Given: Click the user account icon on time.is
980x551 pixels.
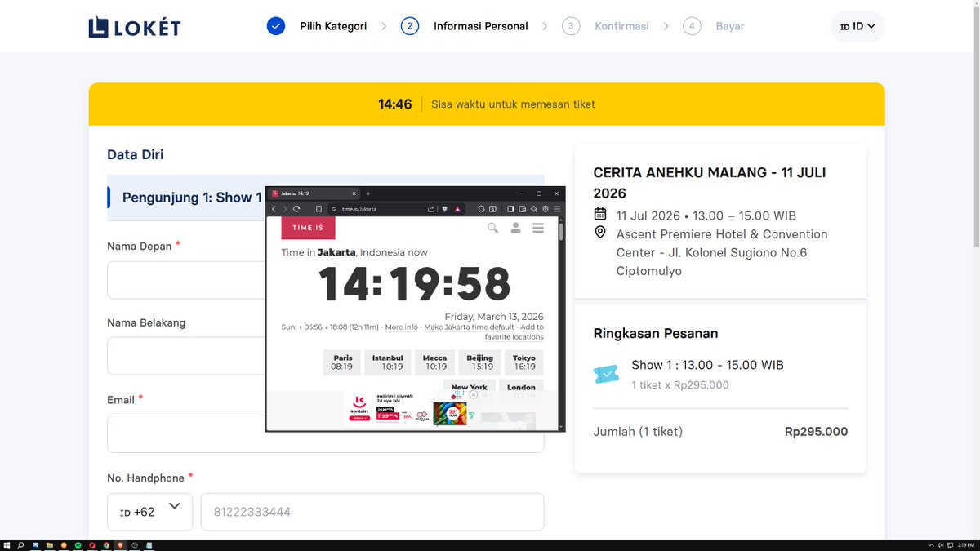Looking at the screenshot, I should tap(516, 228).
